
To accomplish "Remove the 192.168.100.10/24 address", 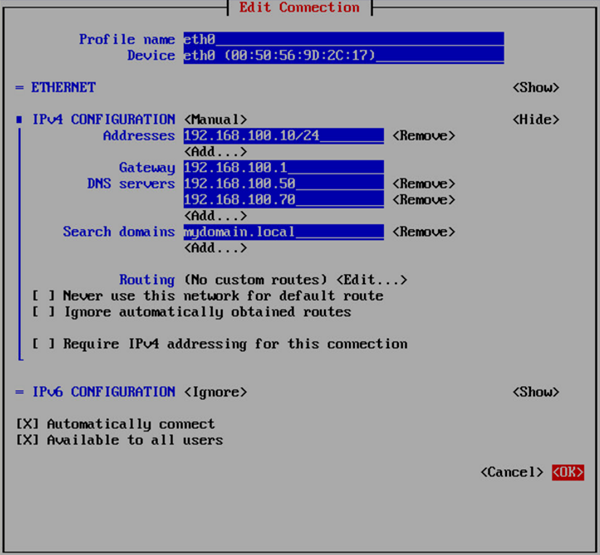I will 424,135.
